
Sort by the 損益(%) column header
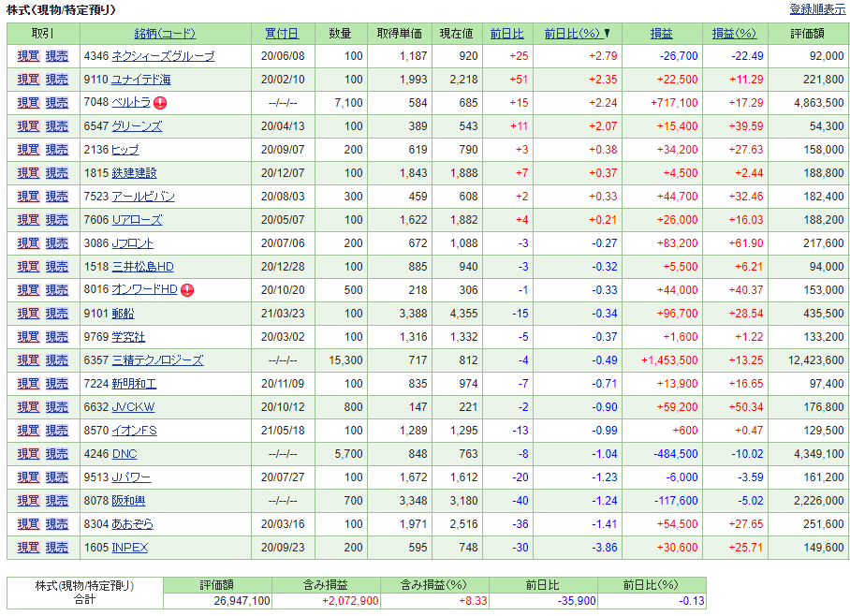(734, 34)
